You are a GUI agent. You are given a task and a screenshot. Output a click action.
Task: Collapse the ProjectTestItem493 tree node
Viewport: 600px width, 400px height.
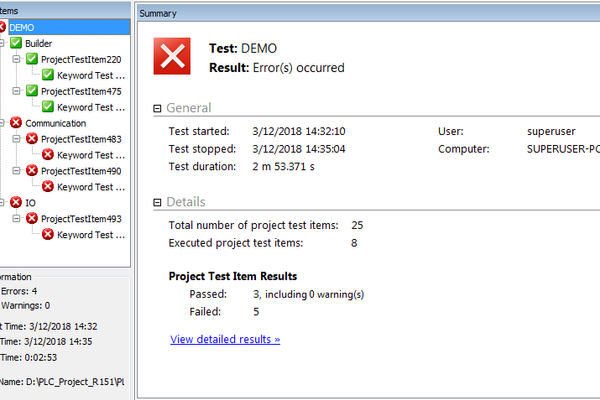(16, 219)
